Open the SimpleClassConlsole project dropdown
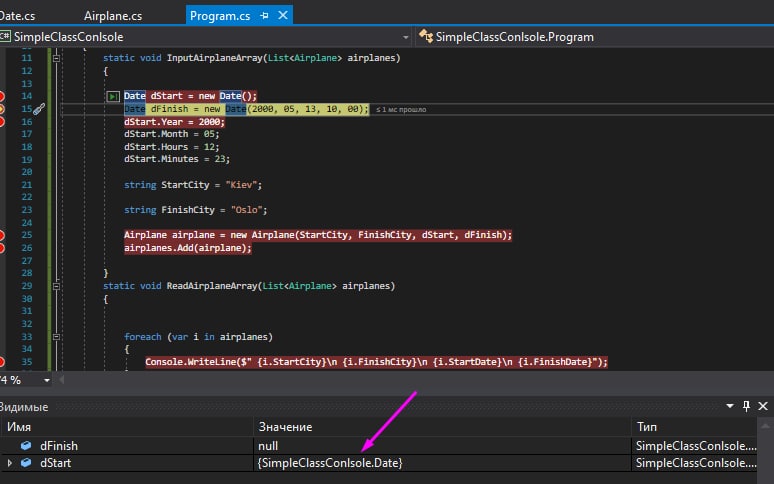Image resolution: width=774 pixels, height=484 pixels. (x=405, y=37)
